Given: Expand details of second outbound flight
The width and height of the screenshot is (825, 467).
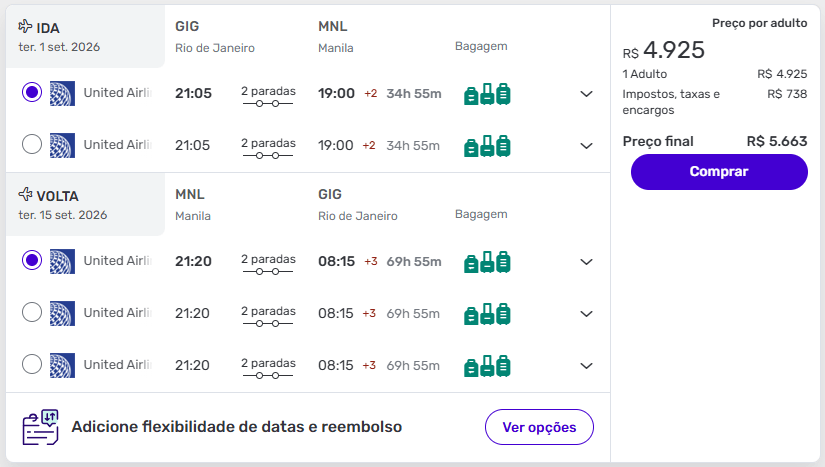Looking at the screenshot, I should (587, 146).
